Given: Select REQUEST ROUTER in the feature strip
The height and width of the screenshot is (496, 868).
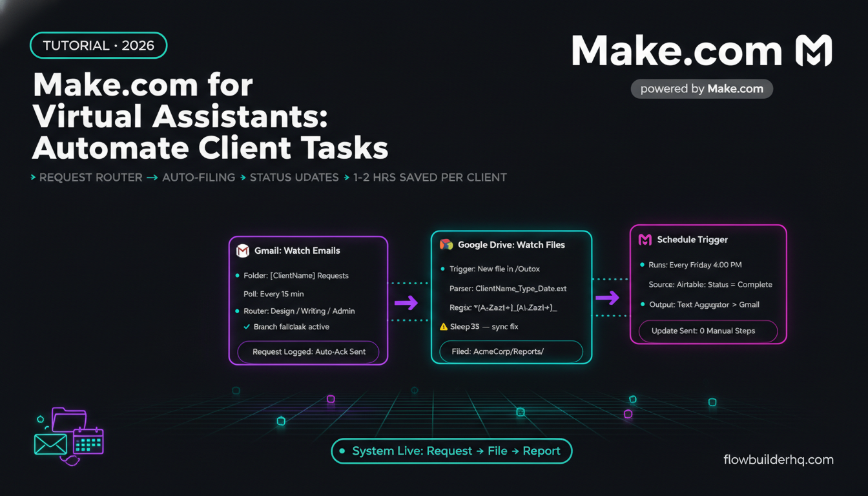Looking at the screenshot, I should click(91, 177).
